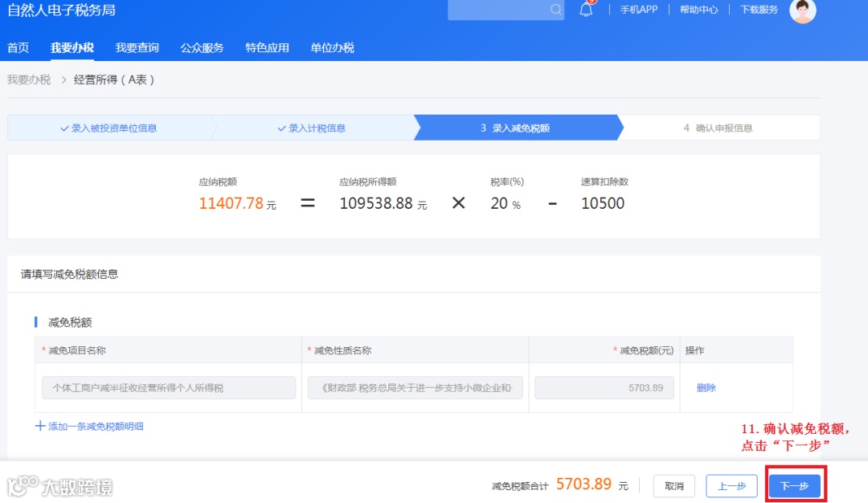Image resolution: width=868 pixels, height=503 pixels.
Task: Click the 请填写减免税额信息 heading
Action: [70, 274]
